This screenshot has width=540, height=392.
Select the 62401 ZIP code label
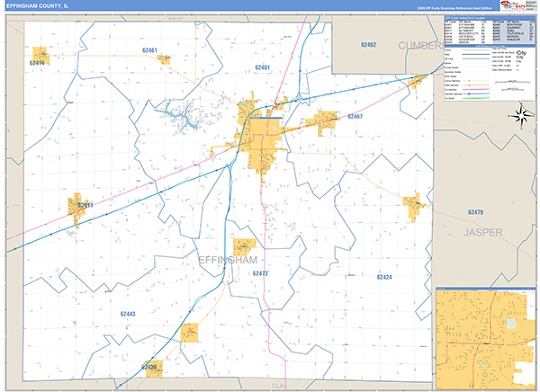(x=262, y=67)
